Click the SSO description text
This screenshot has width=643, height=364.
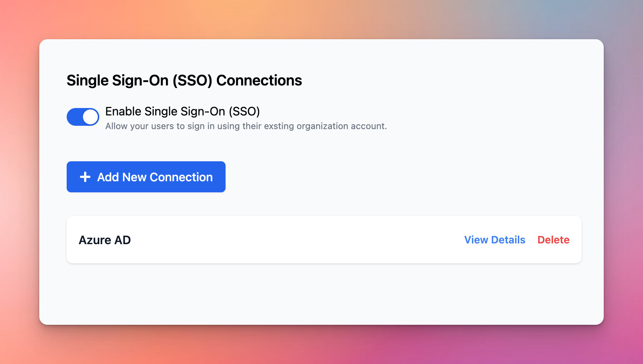tap(246, 126)
